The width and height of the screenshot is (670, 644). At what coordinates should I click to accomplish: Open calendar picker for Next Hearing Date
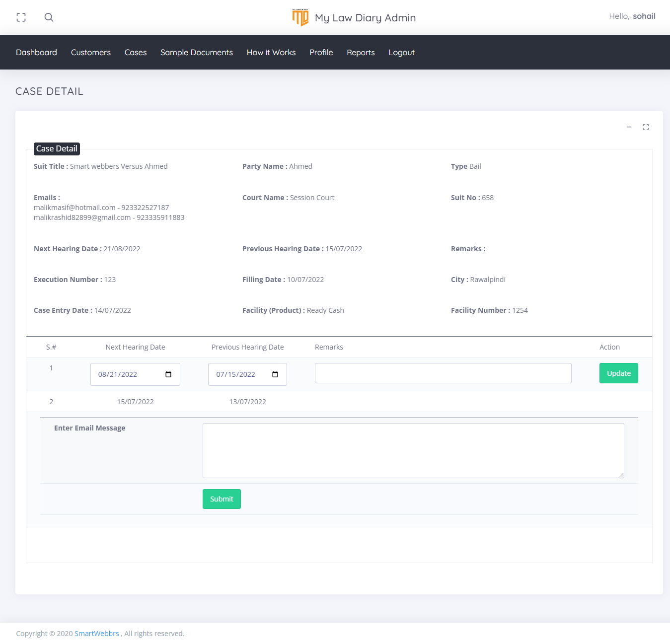(168, 374)
